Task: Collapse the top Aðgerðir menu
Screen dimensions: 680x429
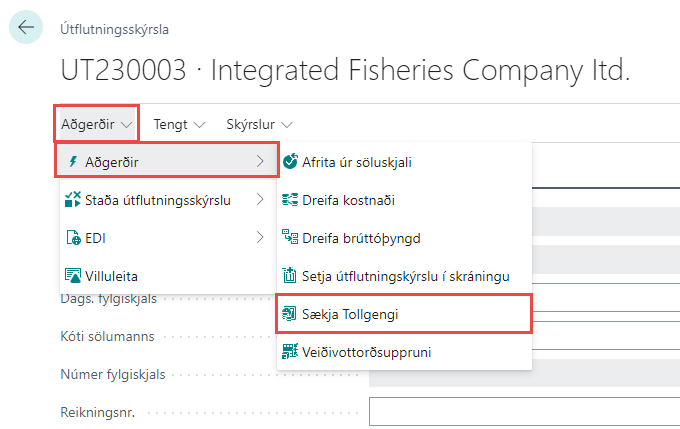Action: 96,125
